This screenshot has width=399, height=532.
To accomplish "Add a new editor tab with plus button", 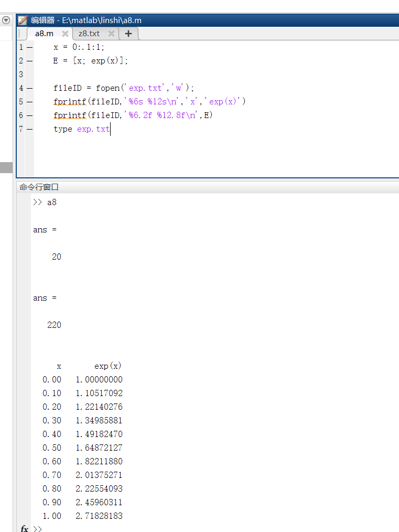I will click(x=128, y=34).
